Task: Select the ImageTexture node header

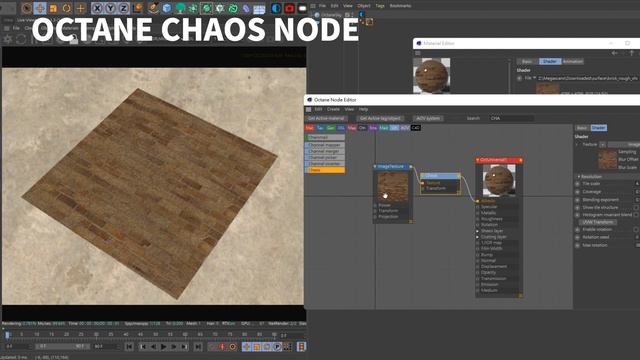Action: pyautogui.click(x=393, y=167)
